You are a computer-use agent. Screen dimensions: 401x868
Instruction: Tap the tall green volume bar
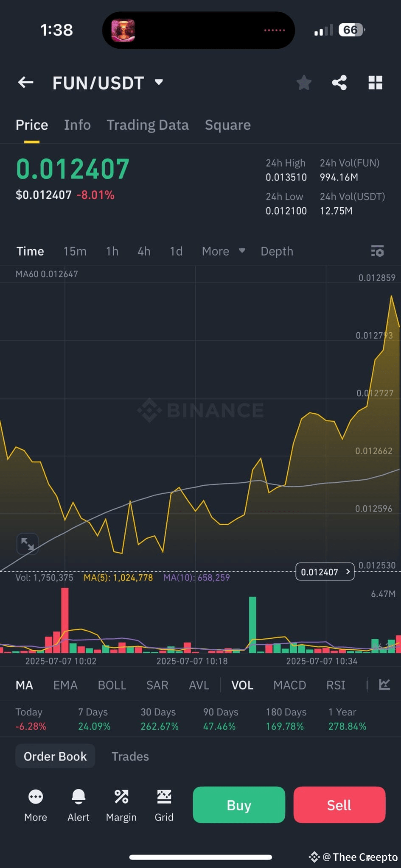252,625
